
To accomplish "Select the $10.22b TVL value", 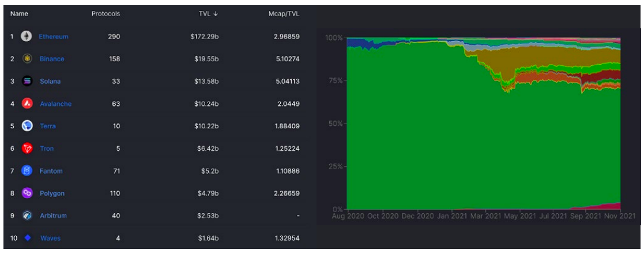I will tap(206, 127).
